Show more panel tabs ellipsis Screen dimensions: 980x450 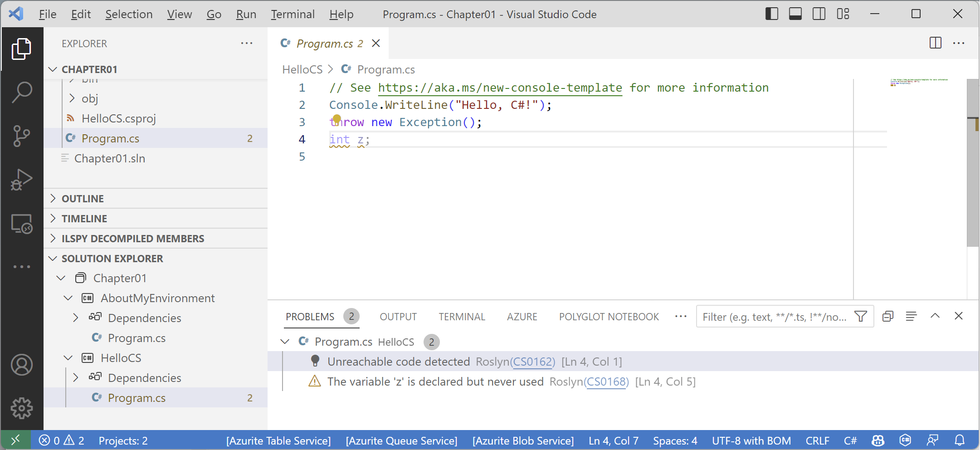681,316
